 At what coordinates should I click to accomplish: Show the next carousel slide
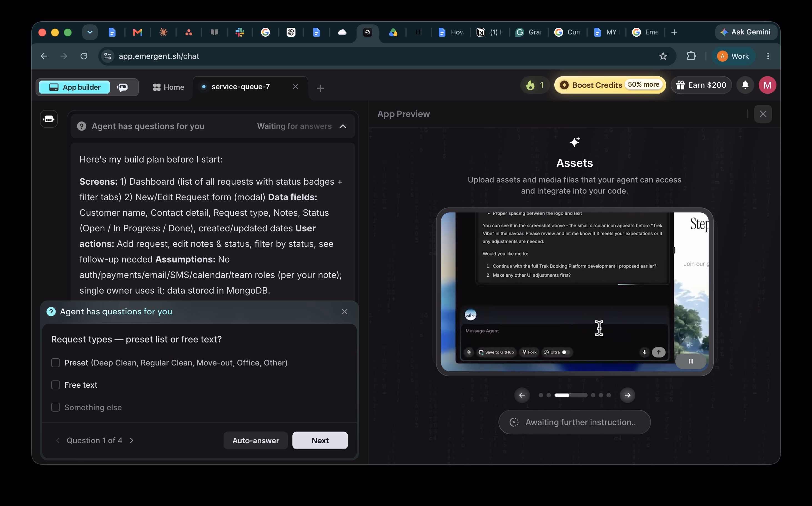tap(627, 395)
